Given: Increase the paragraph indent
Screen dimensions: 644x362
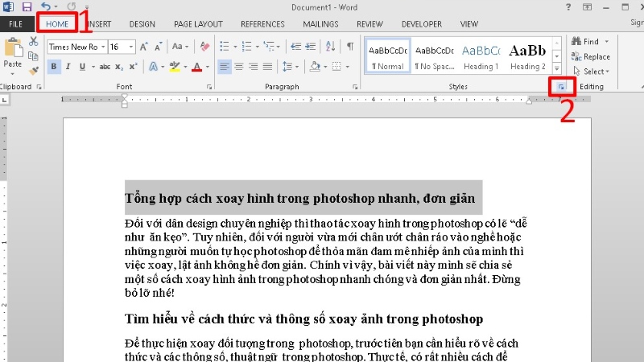Looking at the screenshot, I should (x=311, y=46).
